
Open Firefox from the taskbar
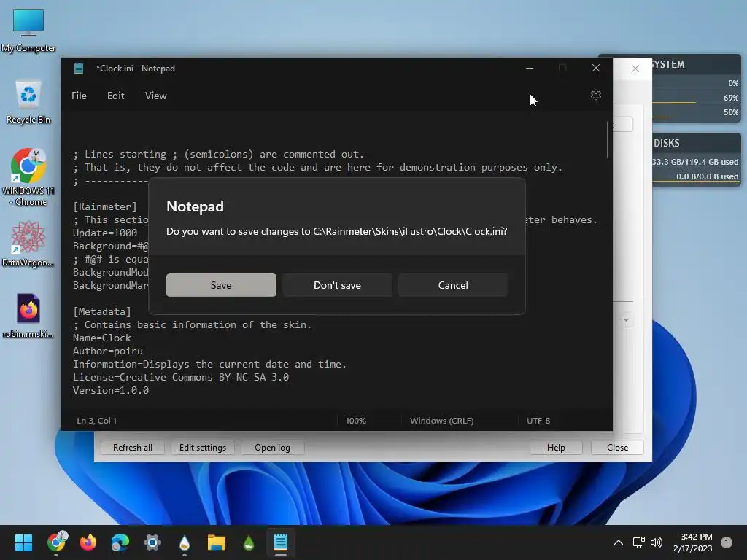pos(88,542)
